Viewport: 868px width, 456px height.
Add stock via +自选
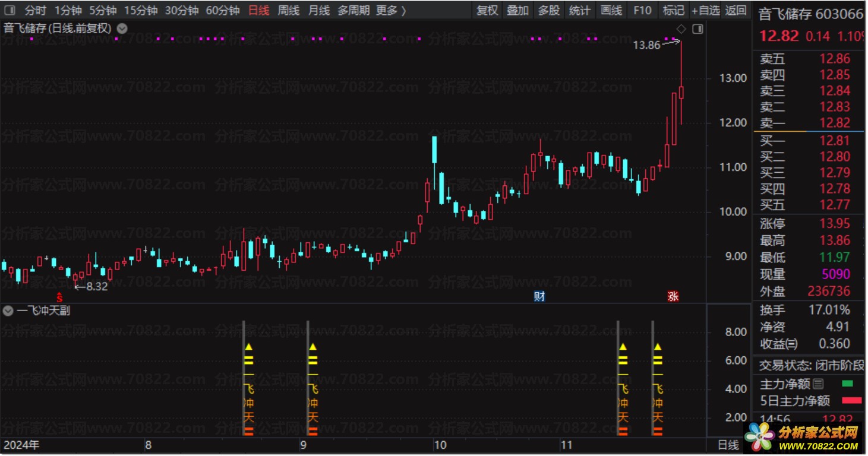[x=706, y=11]
